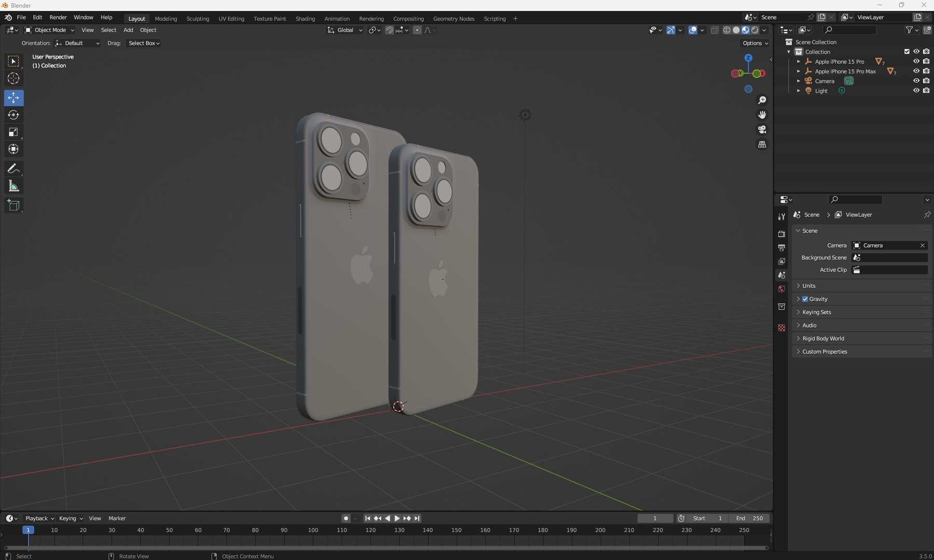Click the pan view hand icon

tap(762, 115)
